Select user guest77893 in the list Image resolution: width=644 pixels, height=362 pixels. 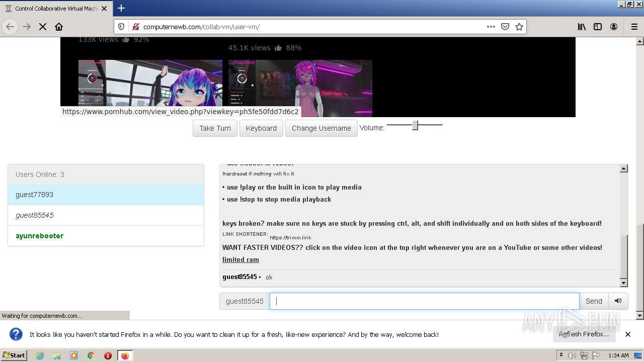106,195
